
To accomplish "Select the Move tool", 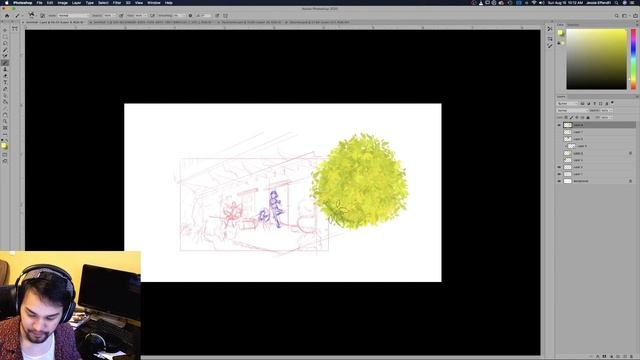I will [x=5, y=30].
